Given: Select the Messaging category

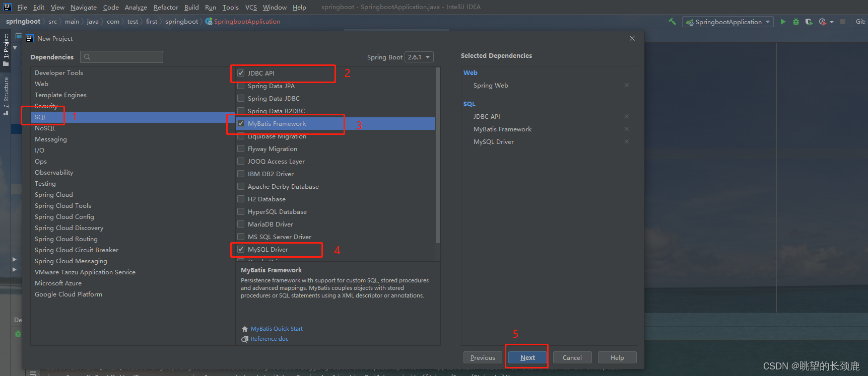Looking at the screenshot, I should [x=132, y=139].
